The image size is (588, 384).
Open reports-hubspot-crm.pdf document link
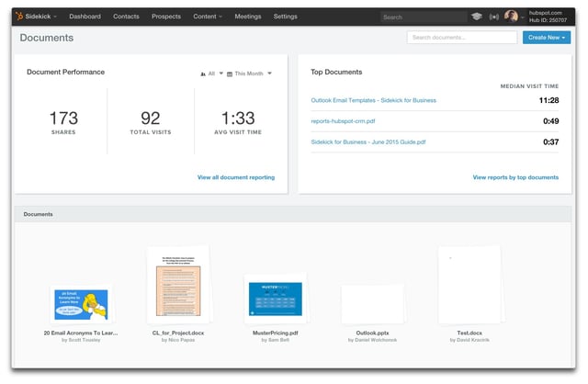343,121
